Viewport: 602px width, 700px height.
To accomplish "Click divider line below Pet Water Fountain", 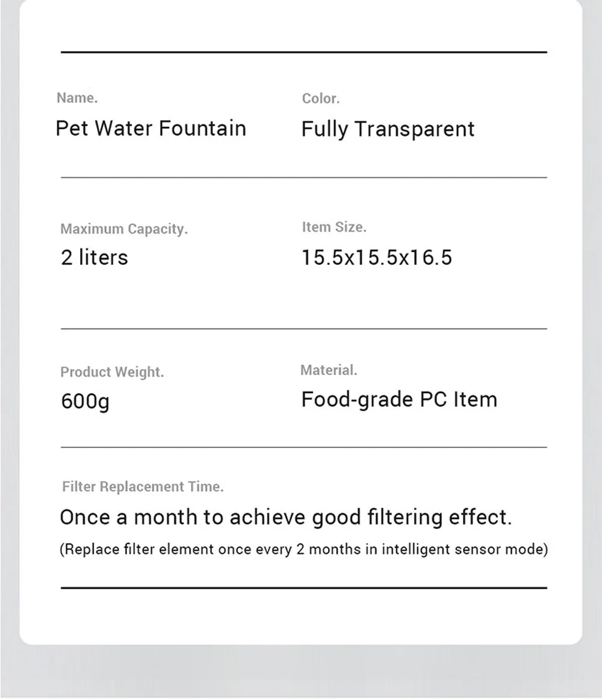I will pos(303,178).
